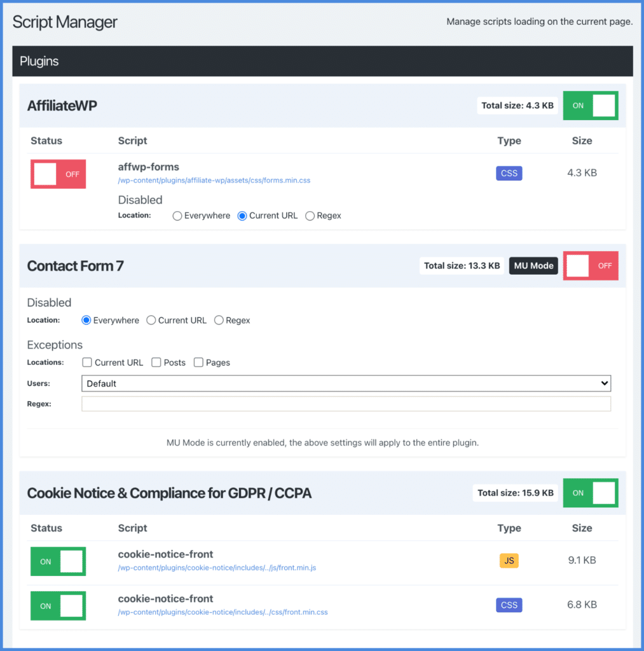Select Regex for affwp-forms location
The height and width of the screenshot is (651, 644).
(310, 216)
